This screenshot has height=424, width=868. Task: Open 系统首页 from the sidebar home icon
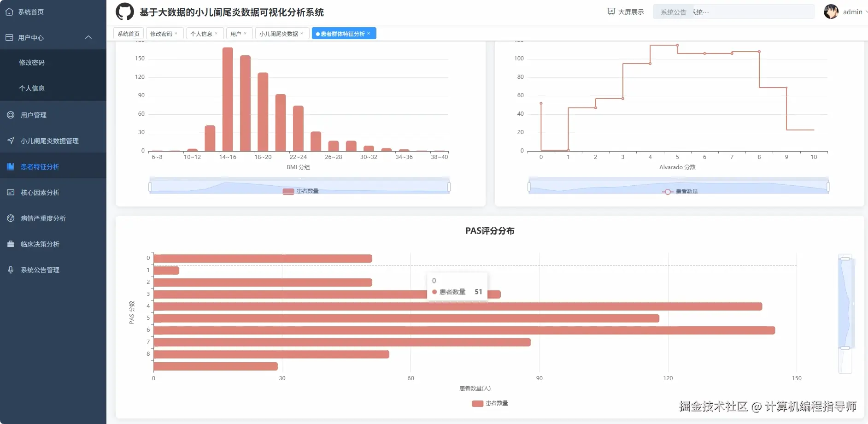coord(9,12)
